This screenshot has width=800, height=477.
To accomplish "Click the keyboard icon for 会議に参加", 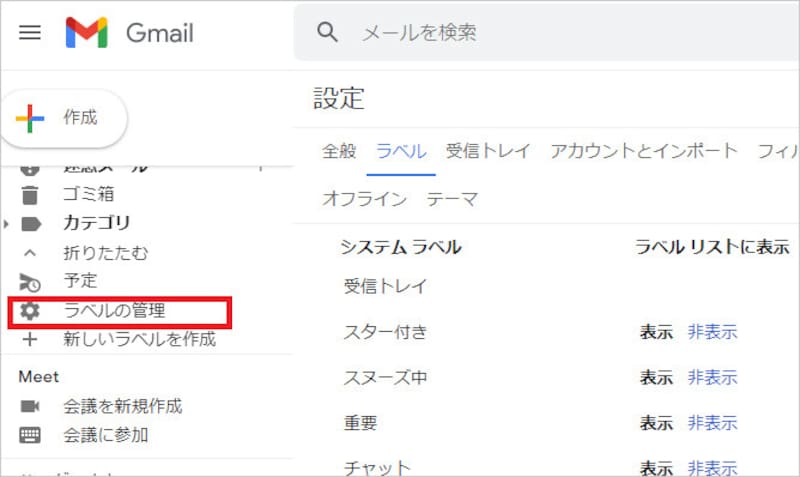I will [x=30, y=435].
